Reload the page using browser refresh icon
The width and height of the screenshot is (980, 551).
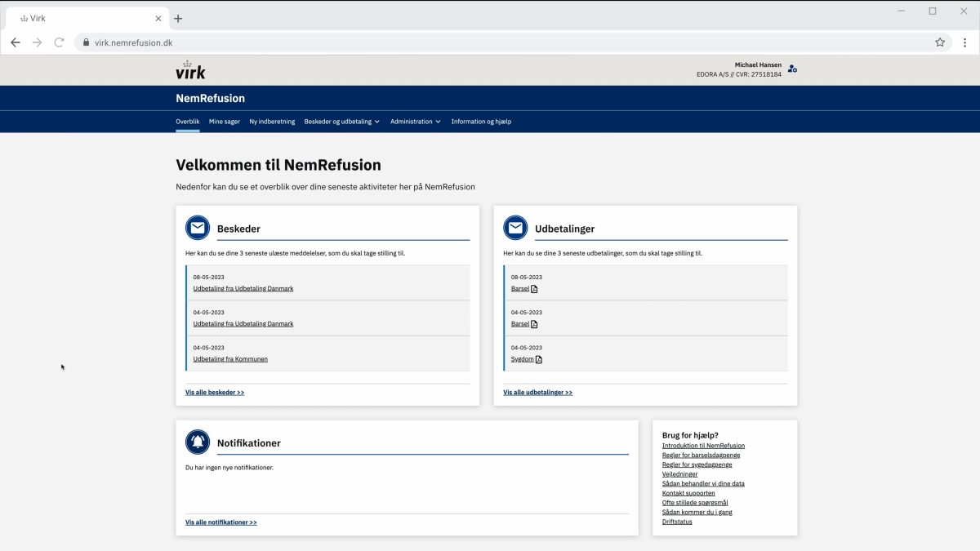[59, 42]
